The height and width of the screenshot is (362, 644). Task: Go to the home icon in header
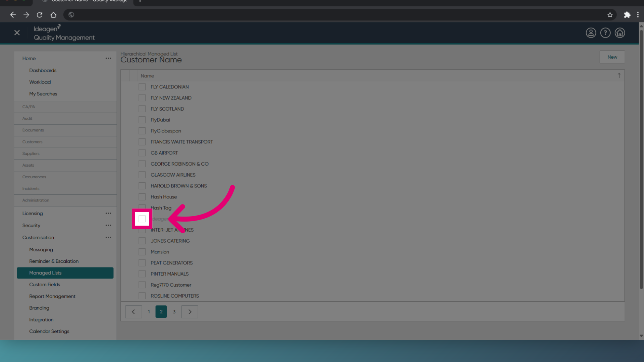620,33
